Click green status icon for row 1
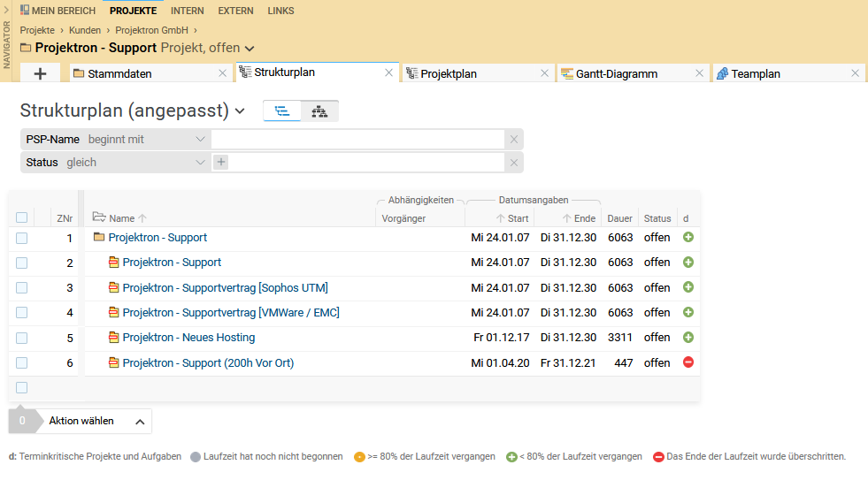 [x=688, y=237]
